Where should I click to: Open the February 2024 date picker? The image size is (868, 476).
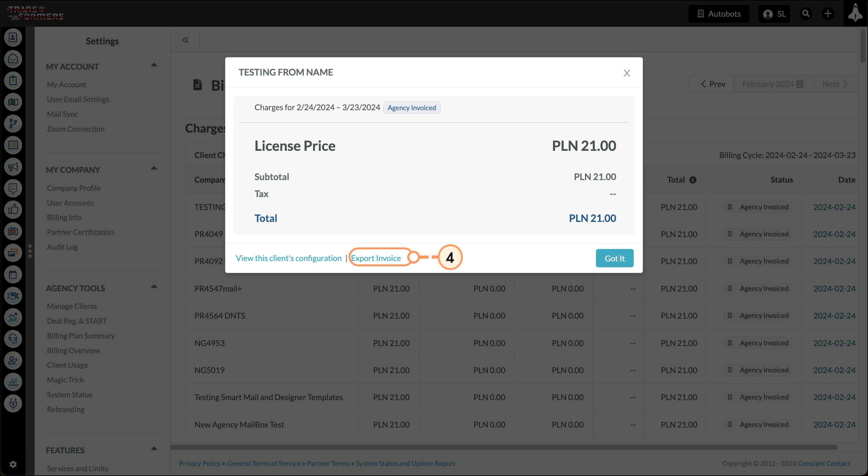pos(773,84)
